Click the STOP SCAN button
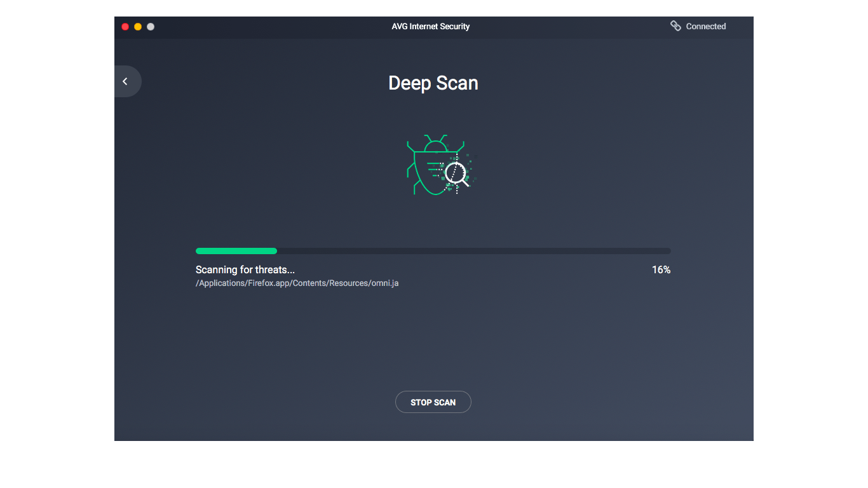 pyautogui.click(x=433, y=402)
